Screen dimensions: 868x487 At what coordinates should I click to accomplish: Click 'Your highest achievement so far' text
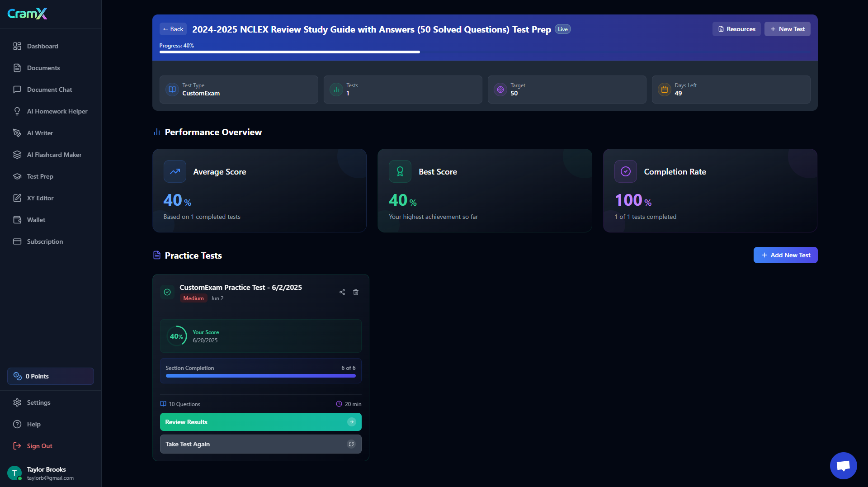[433, 217]
